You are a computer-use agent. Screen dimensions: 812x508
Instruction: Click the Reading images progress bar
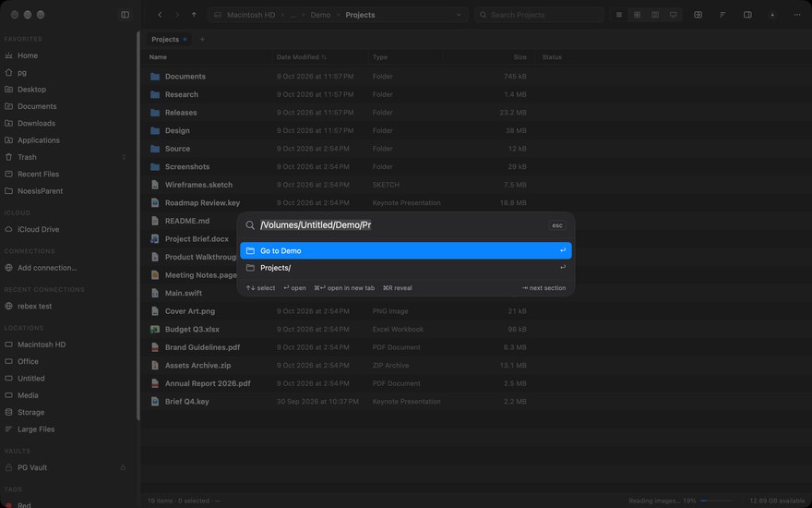coord(716,501)
